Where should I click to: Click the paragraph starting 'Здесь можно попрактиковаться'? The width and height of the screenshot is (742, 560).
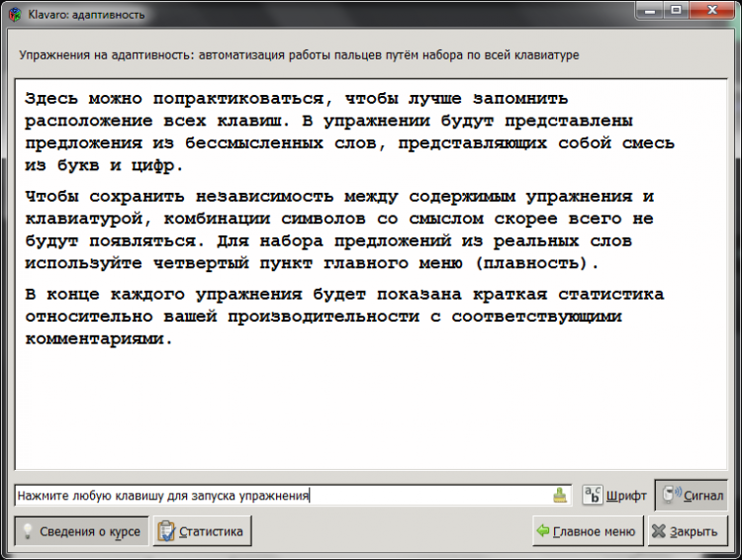(350, 132)
